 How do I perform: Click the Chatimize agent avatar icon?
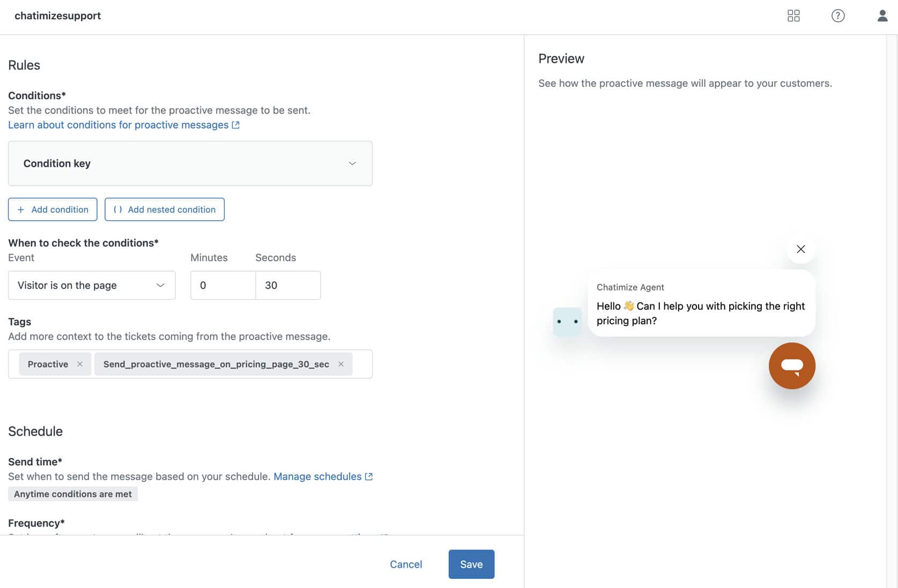567,322
